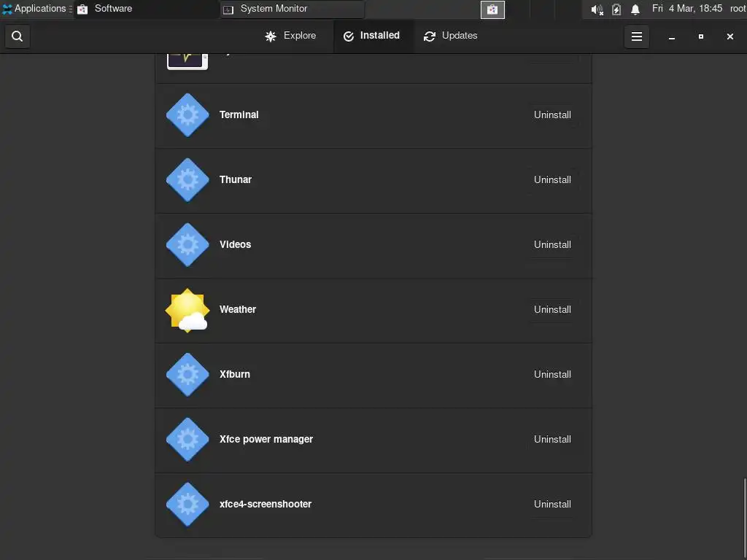Open the Applications menu in the panel
The image size is (747, 560).
(35, 9)
